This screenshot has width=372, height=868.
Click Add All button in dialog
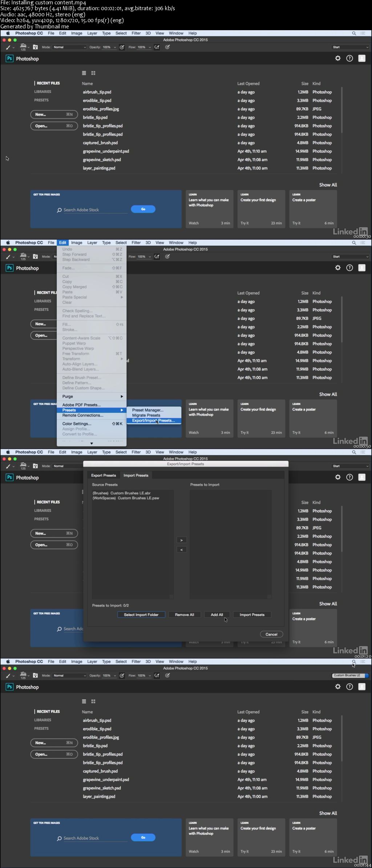217,615
